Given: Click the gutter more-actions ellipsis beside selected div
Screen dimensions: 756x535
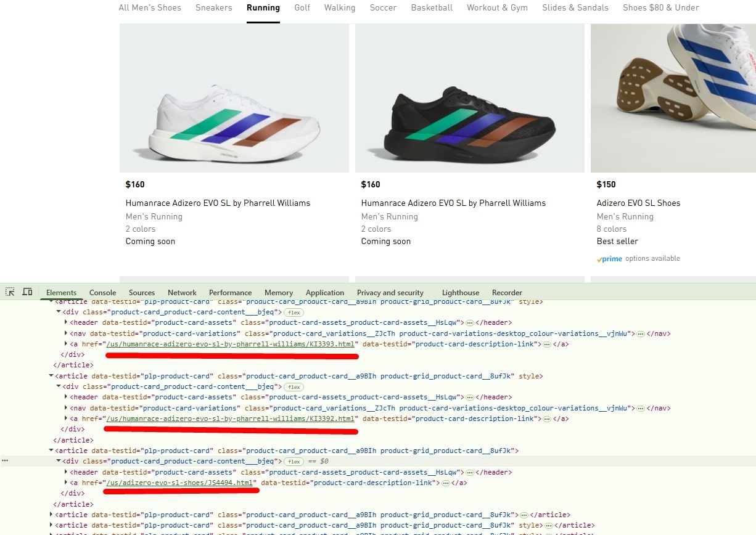Looking at the screenshot, I should coord(5,460).
